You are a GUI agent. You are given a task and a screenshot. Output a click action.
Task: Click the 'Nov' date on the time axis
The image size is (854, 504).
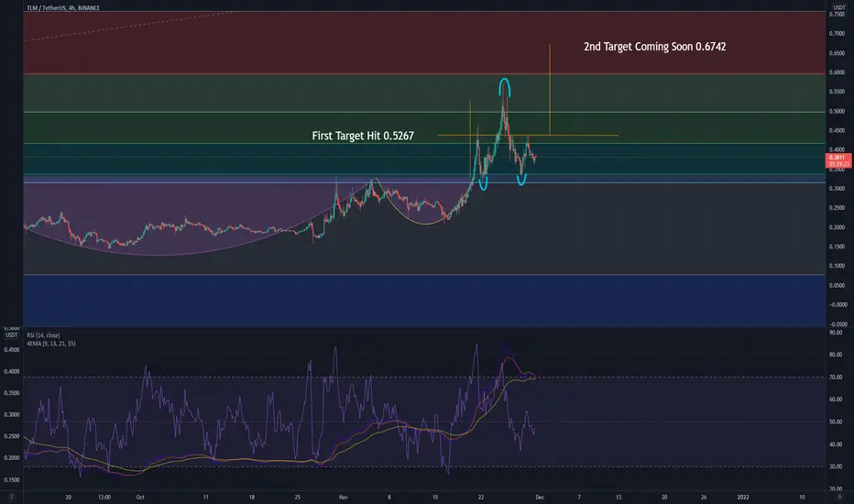click(x=343, y=497)
